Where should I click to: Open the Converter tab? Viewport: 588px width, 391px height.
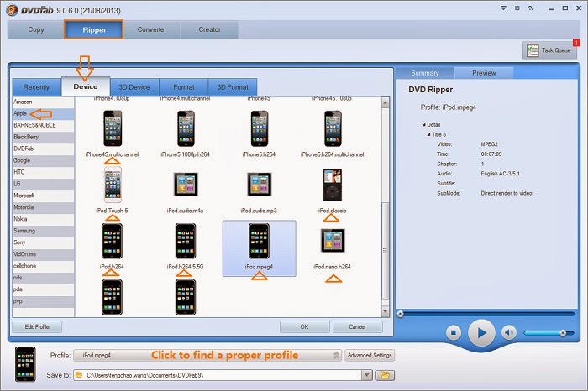(x=152, y=29)
